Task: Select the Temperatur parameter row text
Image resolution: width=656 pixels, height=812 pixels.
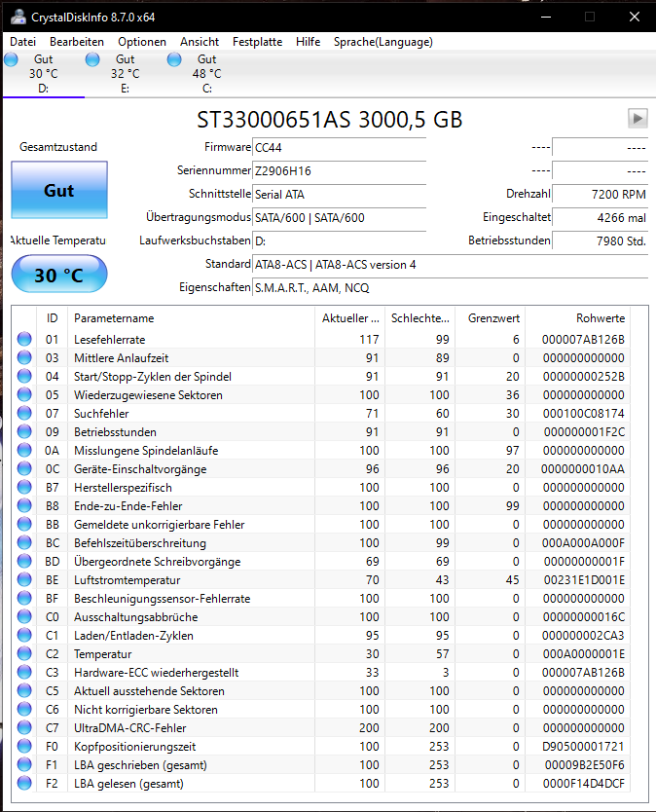Action: [x=102, y=654]
